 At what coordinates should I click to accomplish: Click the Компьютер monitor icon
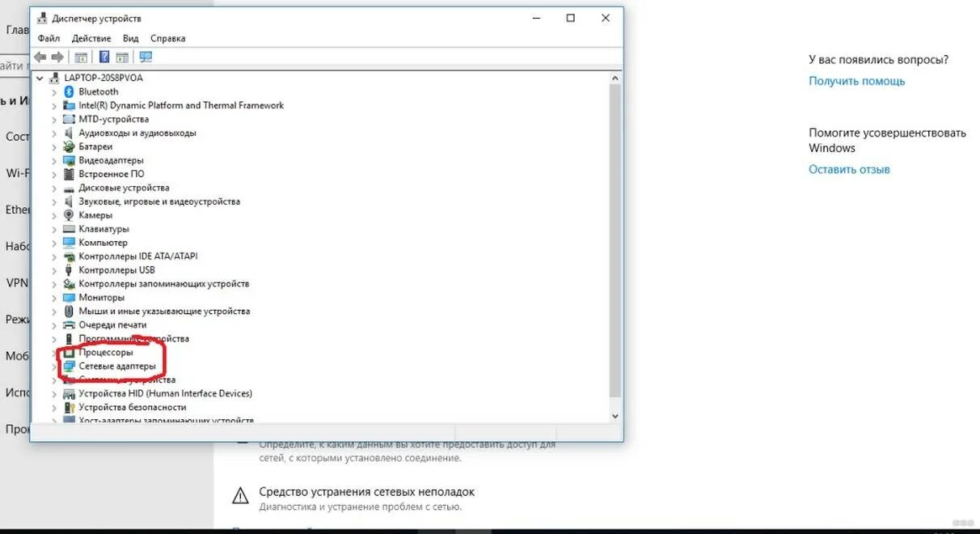point(70,243)
